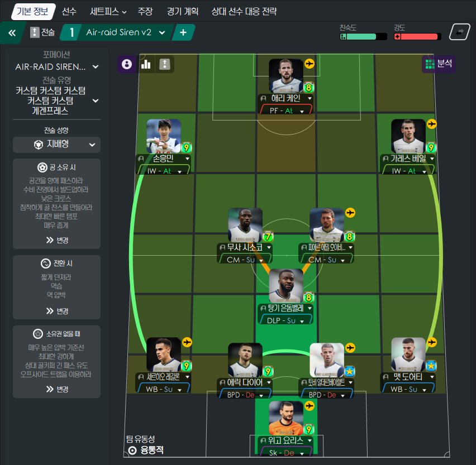The width and height of the screenshot is (476, 465).
Task: Open the 세트피스 menu
Action: click(x=108, y=12)
